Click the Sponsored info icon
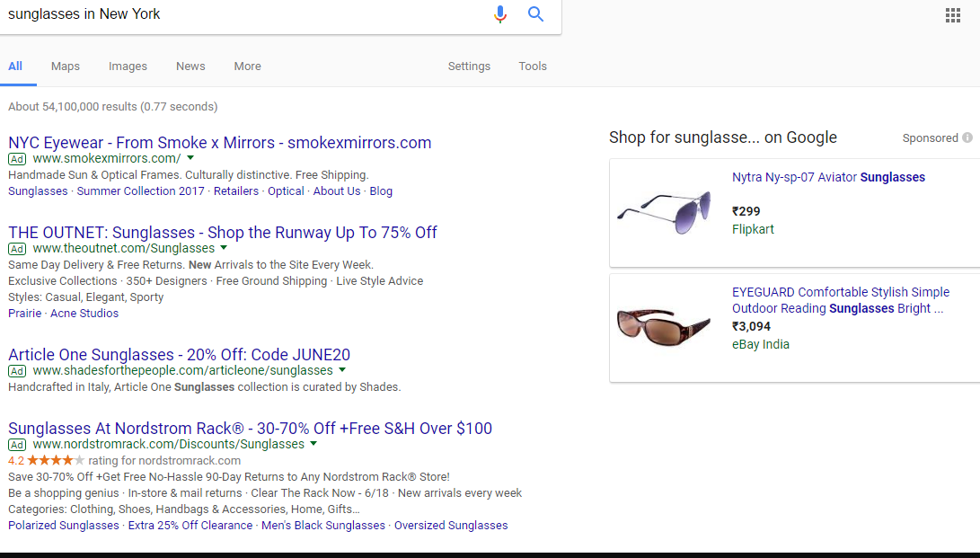Screen dimensions: 980x558 (x=967, y=137)
